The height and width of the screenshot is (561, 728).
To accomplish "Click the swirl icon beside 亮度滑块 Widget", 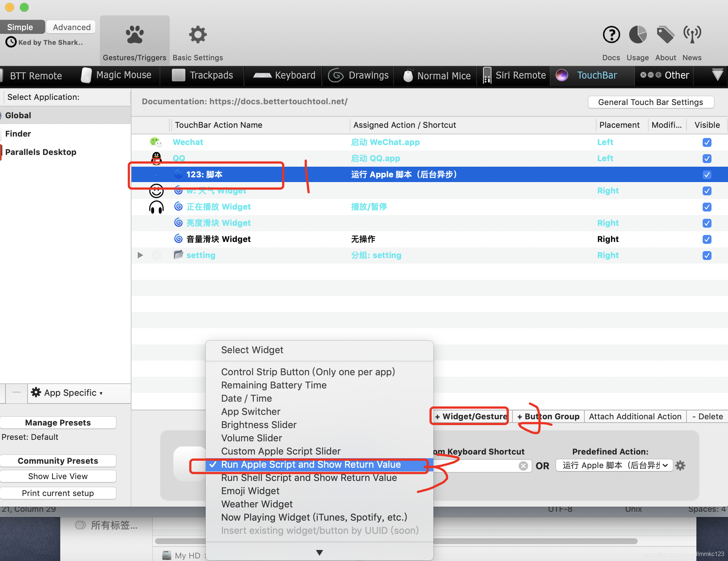I will point(179,222).
